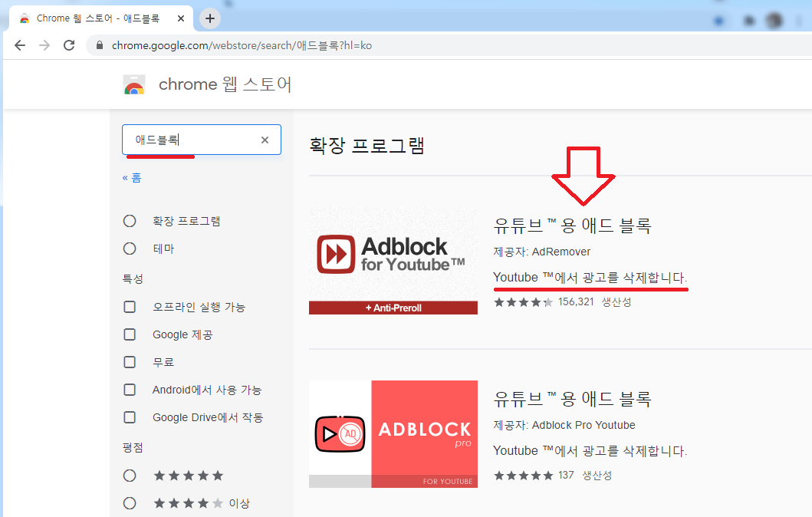Click the 156,321 rating count

point(576,301)
